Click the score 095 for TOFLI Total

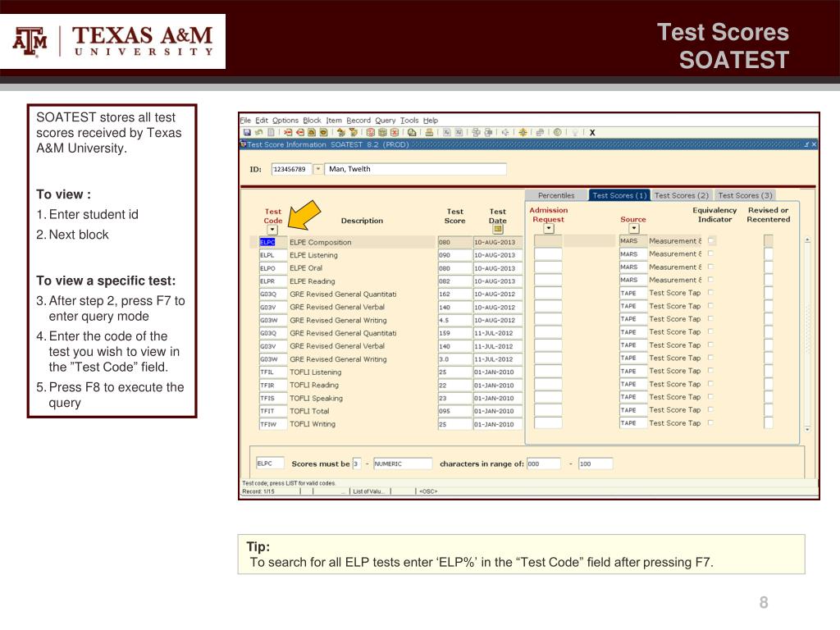click(454, 411)
